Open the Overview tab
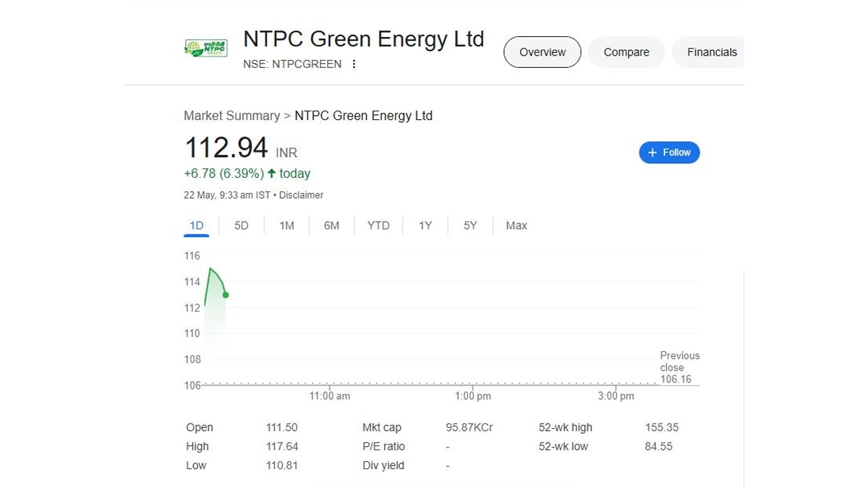 click(x=542, y=52)
